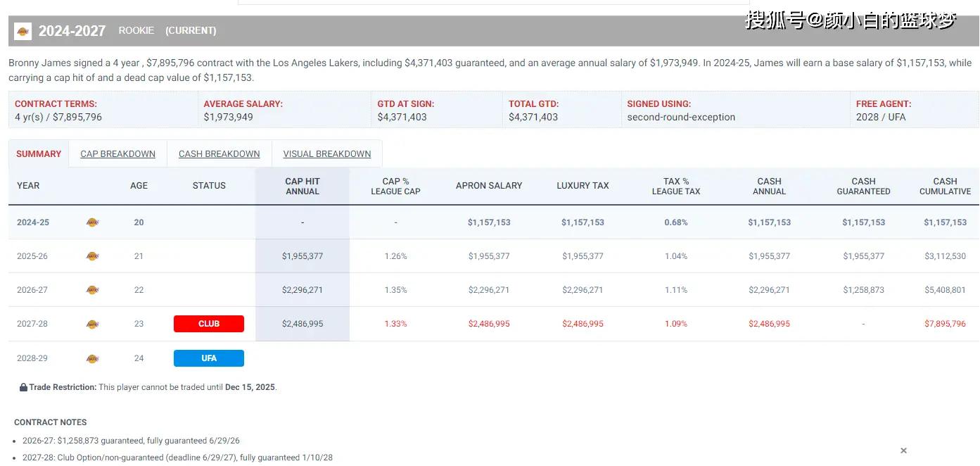Image resolution: width=980 pixels, height=466 pixels.
Task: Click the 2024-2027 contract header title
Action: pyautogui.click(x=72, y=31)
